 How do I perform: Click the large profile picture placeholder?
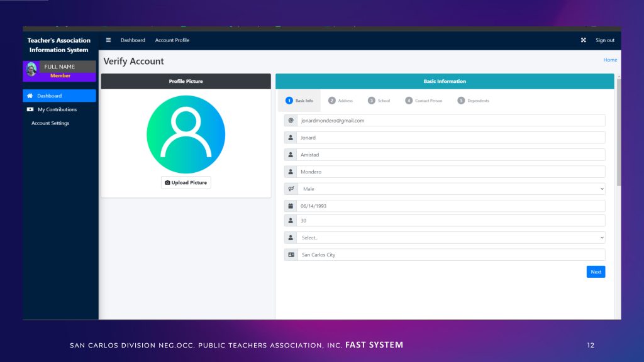tap(186, 134)
